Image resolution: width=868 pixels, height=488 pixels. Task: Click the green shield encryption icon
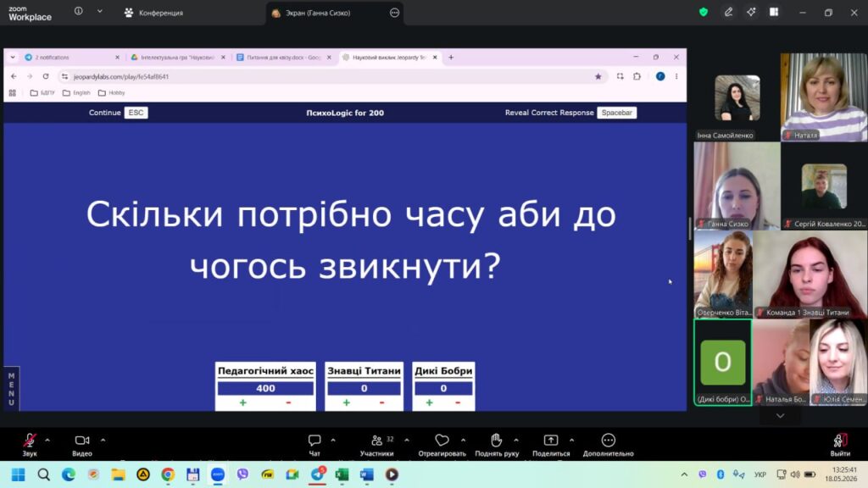coord(703,12)
